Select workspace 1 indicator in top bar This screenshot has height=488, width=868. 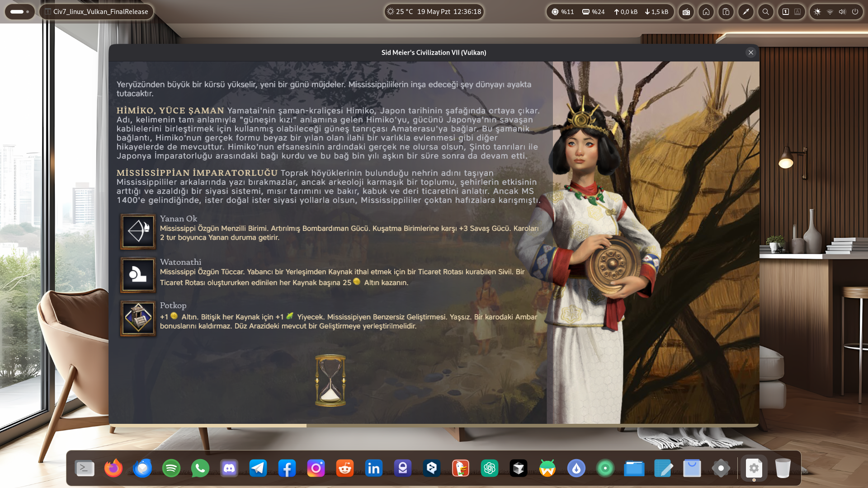[786, 12]
